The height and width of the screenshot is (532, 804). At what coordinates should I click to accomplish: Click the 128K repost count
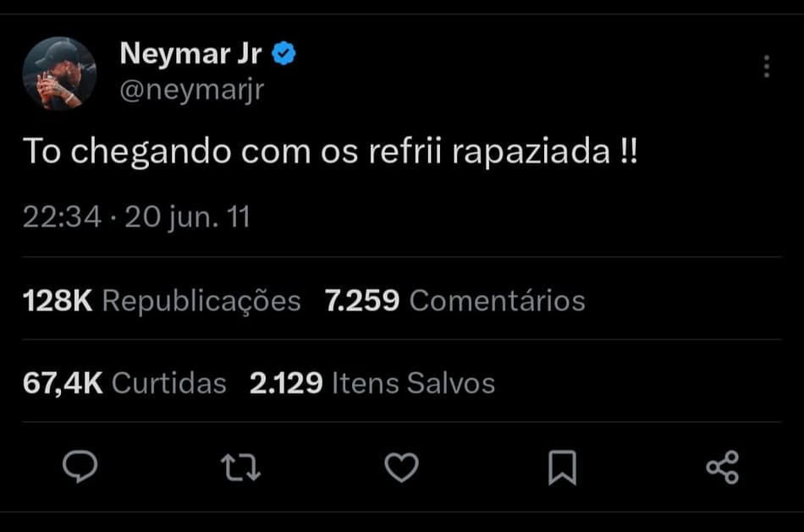tap(58, 300)
